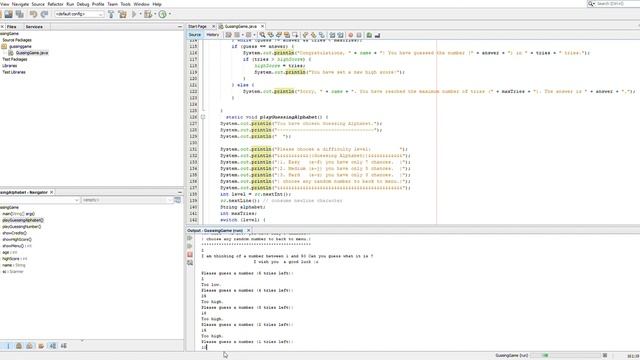Screen dimensions: 640x360
Task: Run the project with green play icon
Action: [134, 14]
